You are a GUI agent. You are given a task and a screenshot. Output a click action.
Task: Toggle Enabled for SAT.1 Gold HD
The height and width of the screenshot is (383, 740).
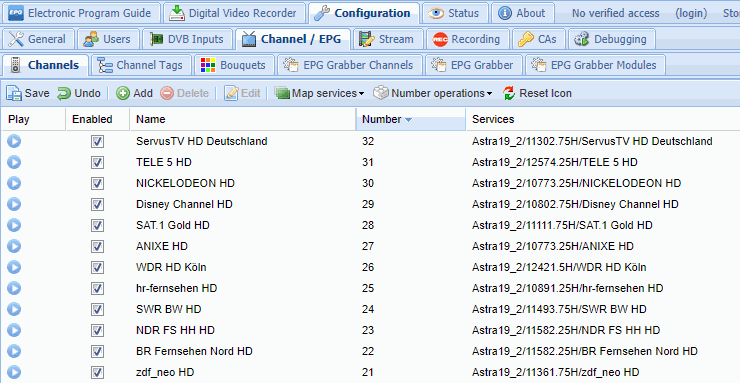98,225
